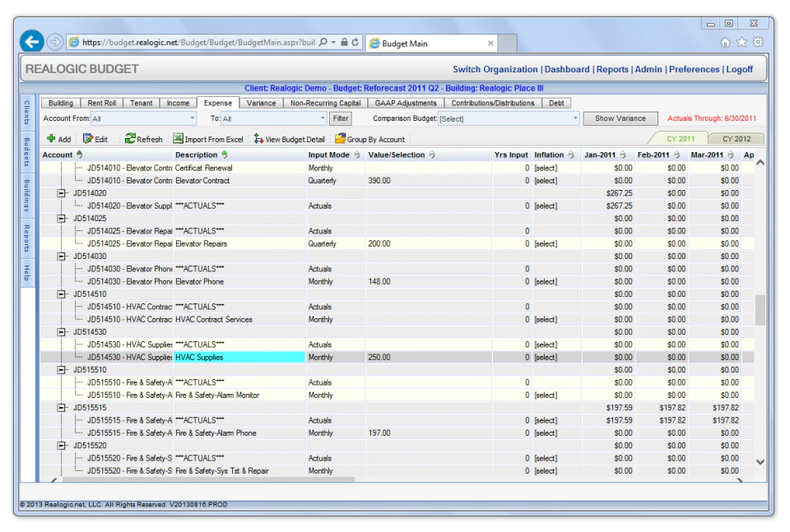Click the Group By Account folder icon
Screen dimensions: 790x532
pos(341,138)
